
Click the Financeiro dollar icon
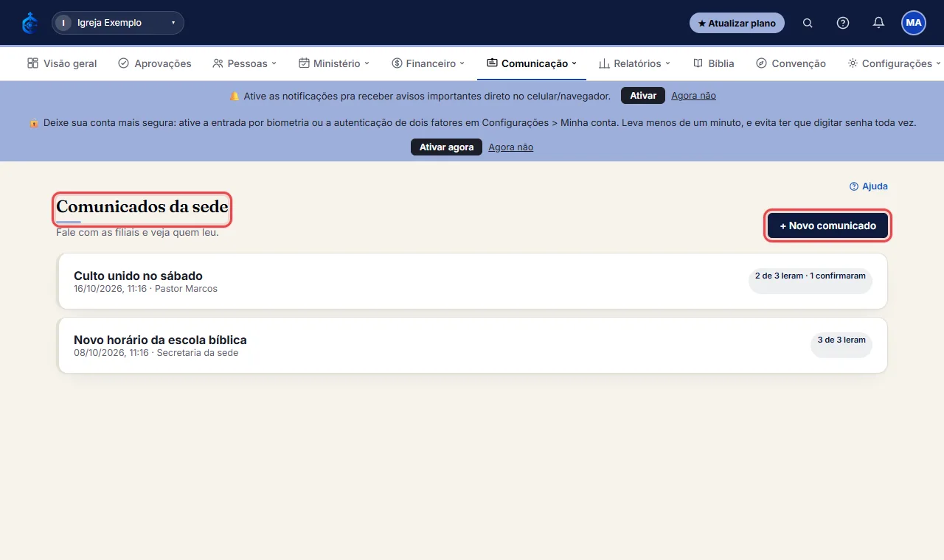tap(397, 63)
